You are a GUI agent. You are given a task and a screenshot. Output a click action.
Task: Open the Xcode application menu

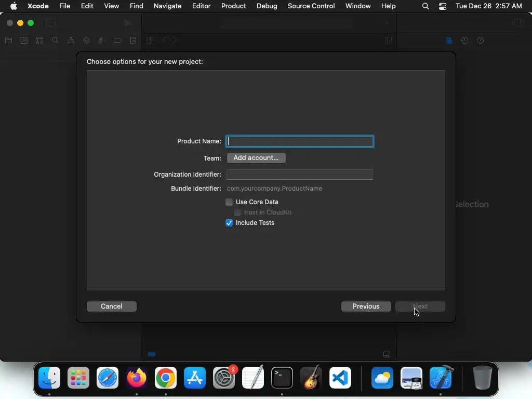(38, 6)
